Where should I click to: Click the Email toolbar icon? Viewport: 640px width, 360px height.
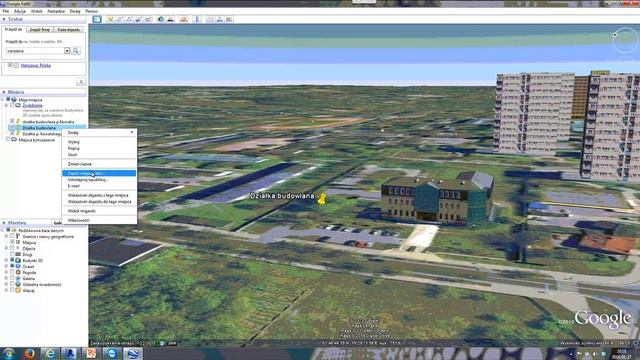[x=210, y=19]
